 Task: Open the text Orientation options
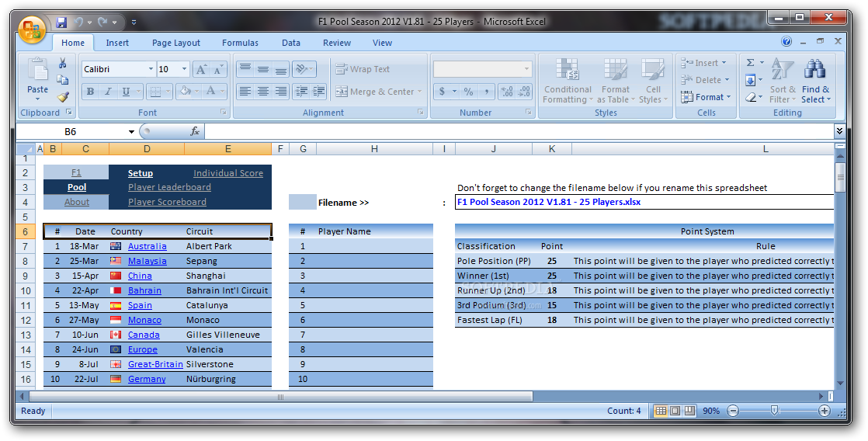click(304, 69)
